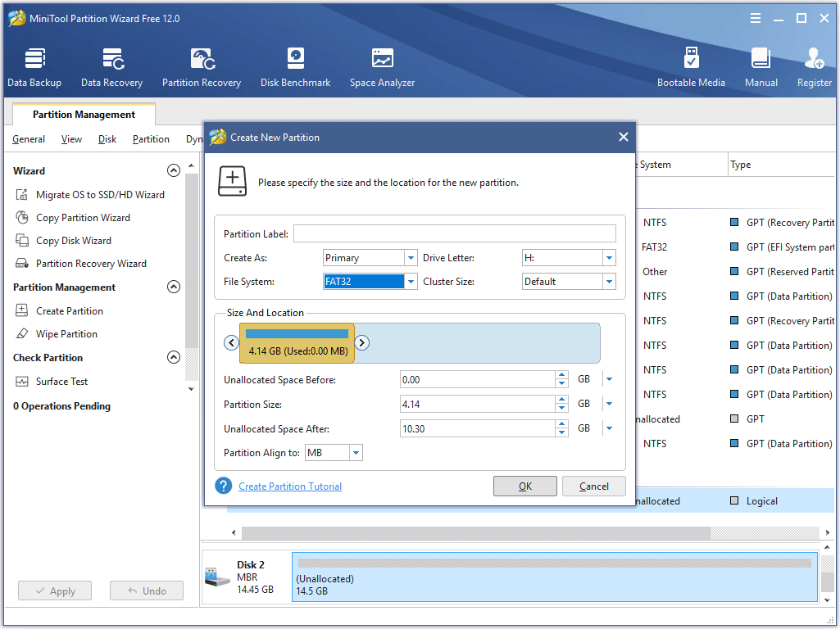Change unit for Partition Size
The width and height of the screenshot is (840, 629).
click(x=609, y=404)
